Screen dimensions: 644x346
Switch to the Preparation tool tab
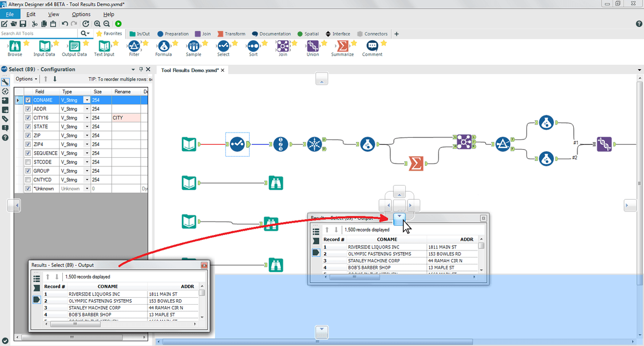click(173, 34)
